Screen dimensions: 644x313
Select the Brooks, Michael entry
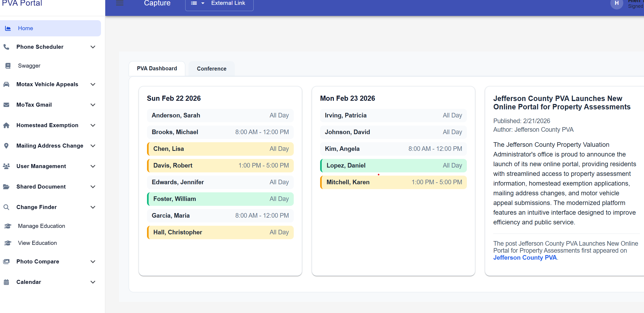tap(220, 132)
